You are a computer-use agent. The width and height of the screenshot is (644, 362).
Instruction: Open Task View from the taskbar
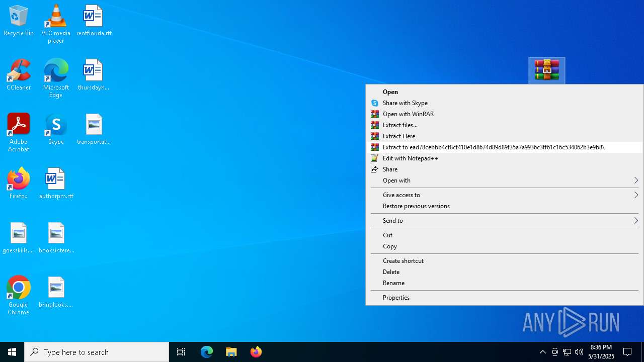point(181,352)
